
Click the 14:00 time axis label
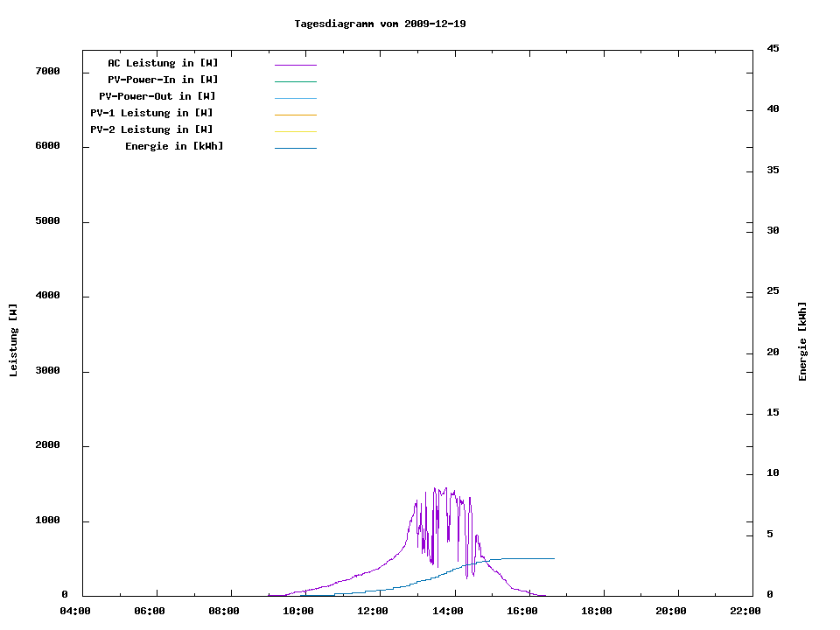(x=447, y=611)
